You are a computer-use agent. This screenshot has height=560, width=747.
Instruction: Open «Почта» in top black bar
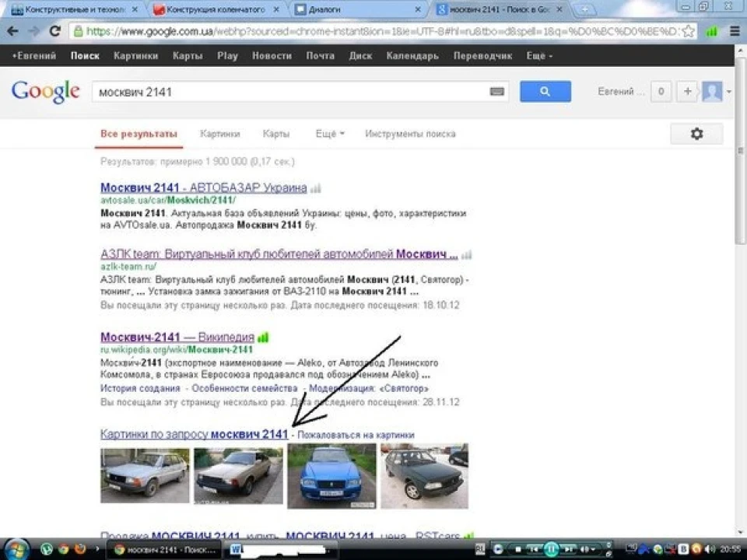coord(320,56)
